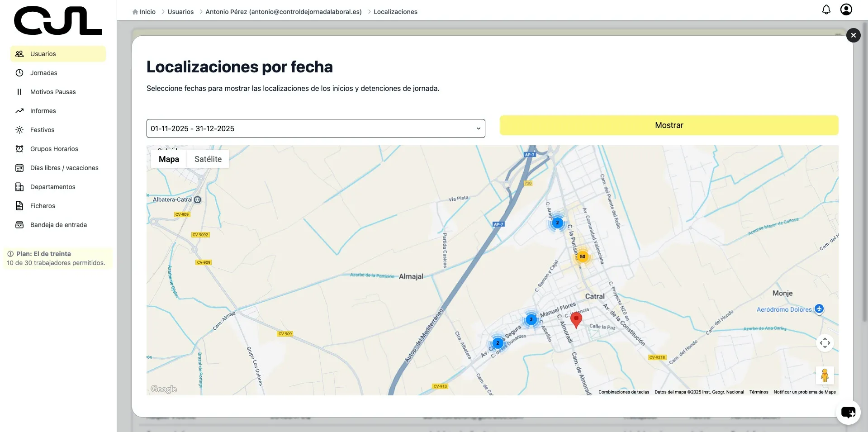
Task: Expand the cluster marker showing 3 locations
Action: click(x=531, y=320)
